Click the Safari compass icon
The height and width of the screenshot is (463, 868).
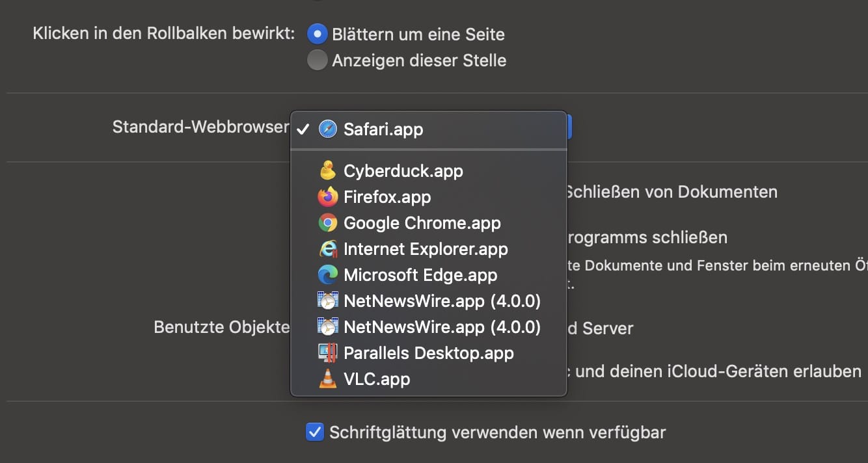tap(328, 129)
